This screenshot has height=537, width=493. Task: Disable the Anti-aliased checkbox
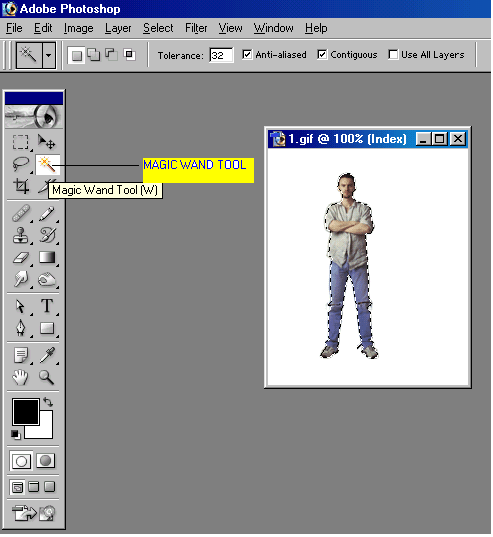[247, 54]
